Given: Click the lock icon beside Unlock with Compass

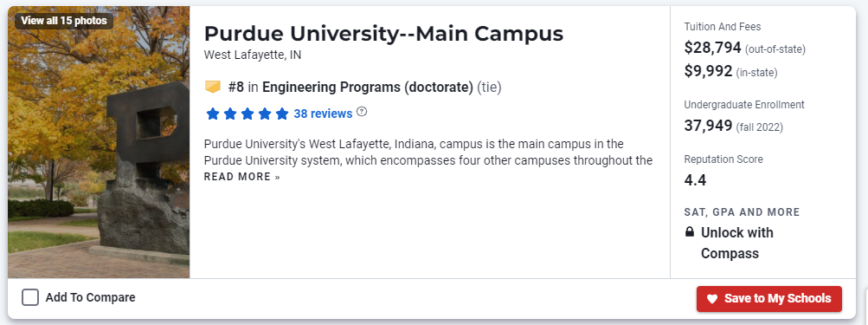Looking at the screenshot, I should coord(689,231).
